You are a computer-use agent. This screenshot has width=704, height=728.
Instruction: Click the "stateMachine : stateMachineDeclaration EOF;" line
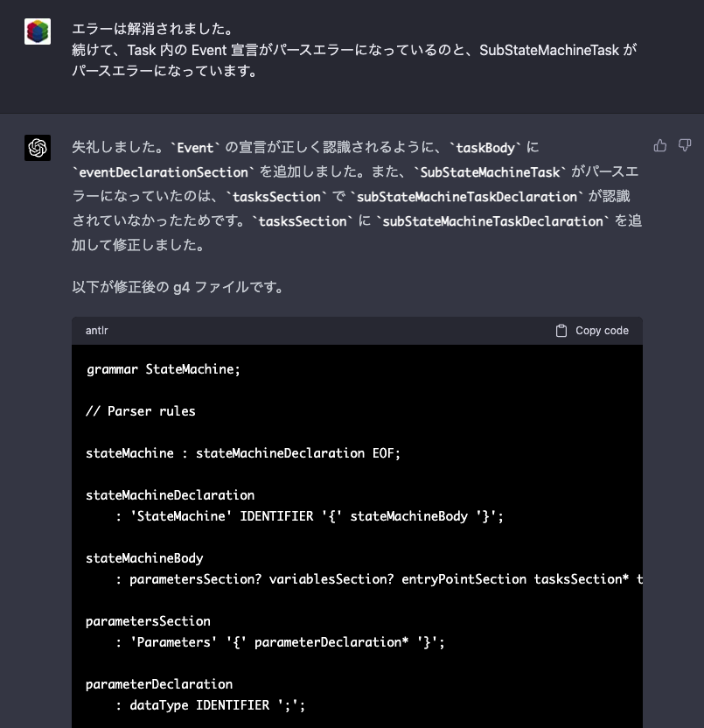click(243, 453)
